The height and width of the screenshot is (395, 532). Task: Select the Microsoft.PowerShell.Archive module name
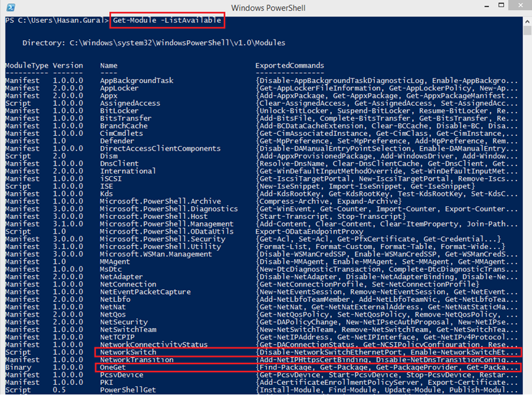click(x=160, y=202)
